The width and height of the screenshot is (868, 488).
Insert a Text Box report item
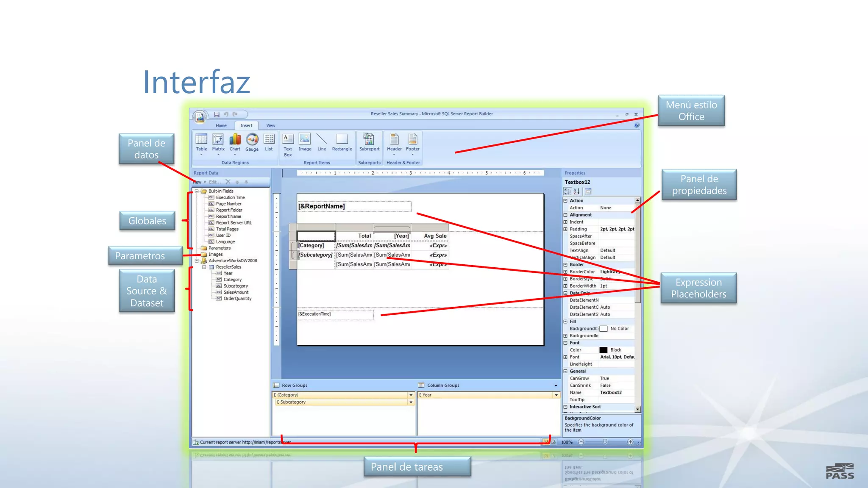(288, 145)
